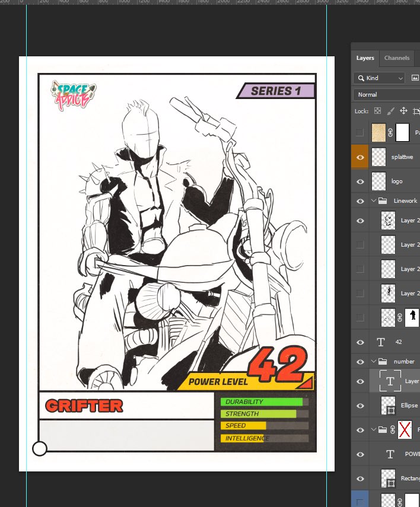420x507 pixels.
Task: Click the tan paper texture thumbnail
Action: 378,132
